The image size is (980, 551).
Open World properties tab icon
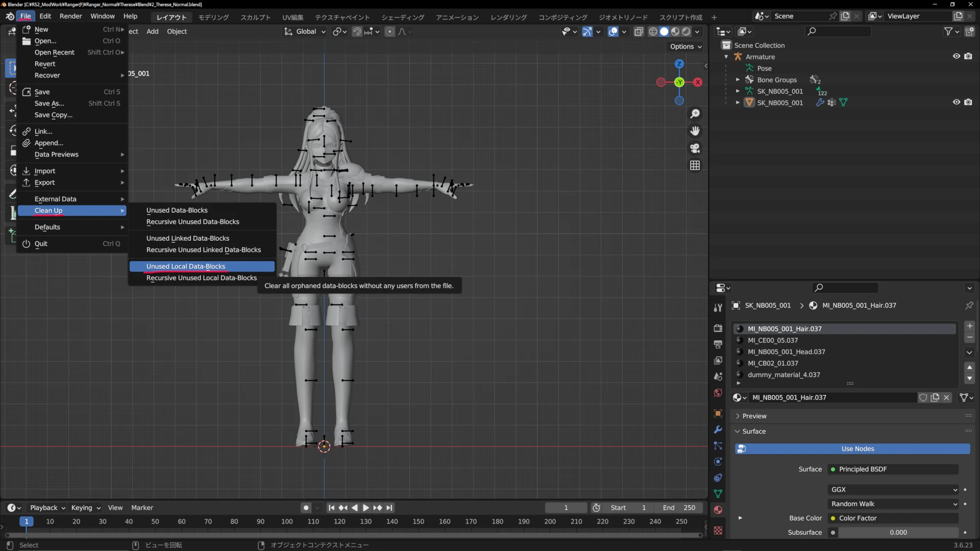718,393
